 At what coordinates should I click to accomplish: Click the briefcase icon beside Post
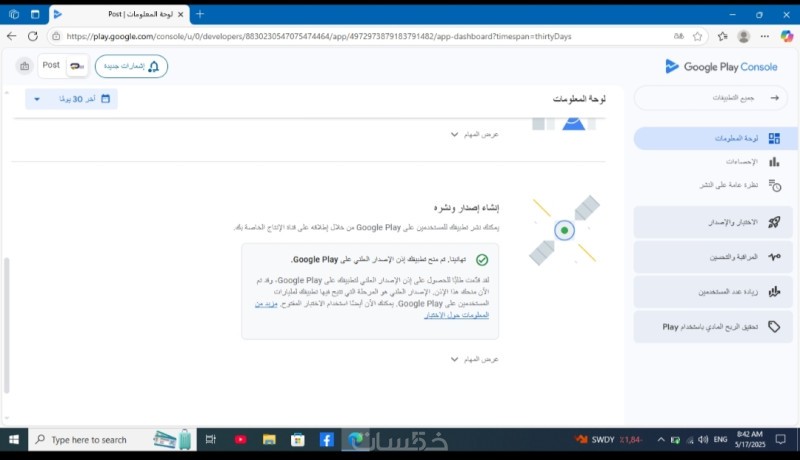24,66
